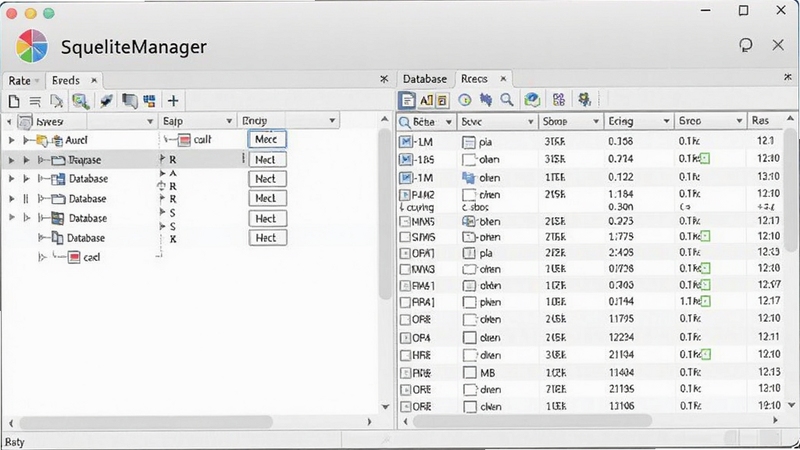
Task: Open the Sbmo column dropdown arrow
Action: click(595, 121)
